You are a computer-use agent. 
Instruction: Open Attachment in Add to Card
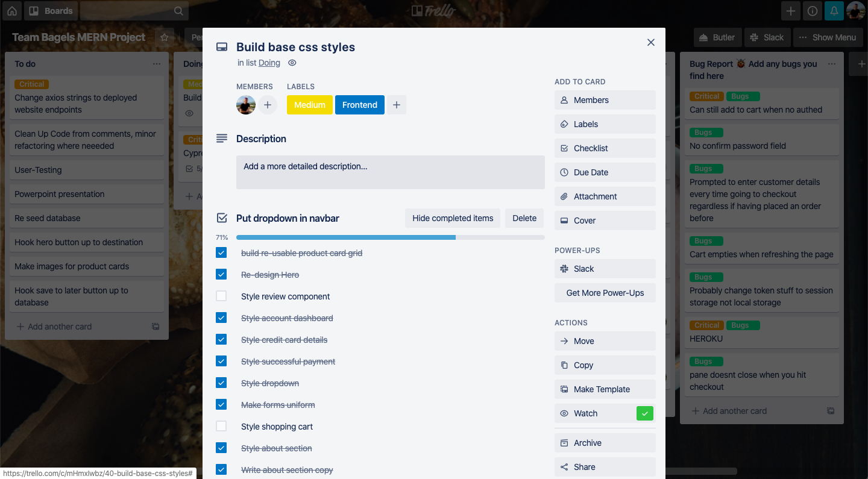point(605,196)
